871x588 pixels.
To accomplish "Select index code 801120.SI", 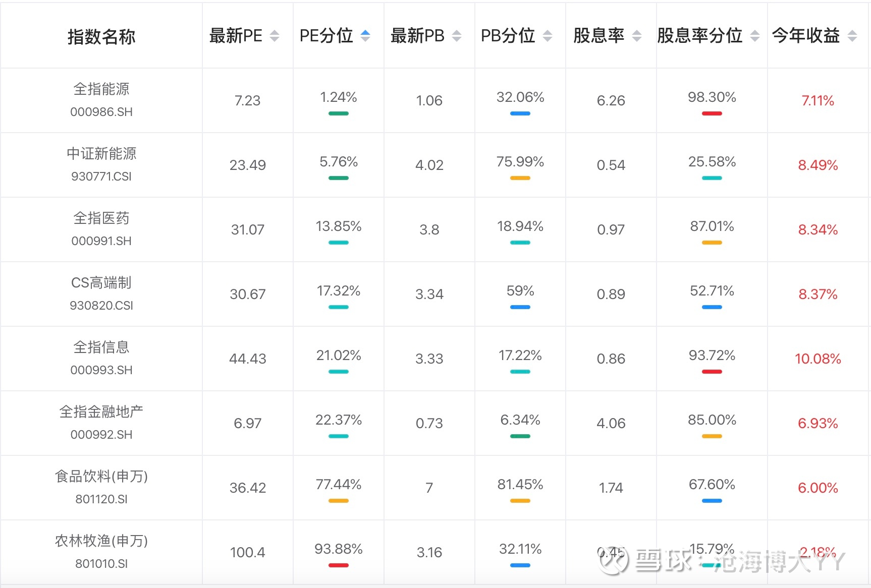I will (101, 499).
